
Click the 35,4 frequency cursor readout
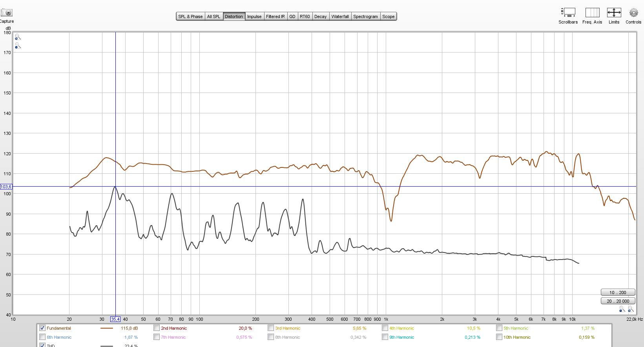tap(115, 319)
